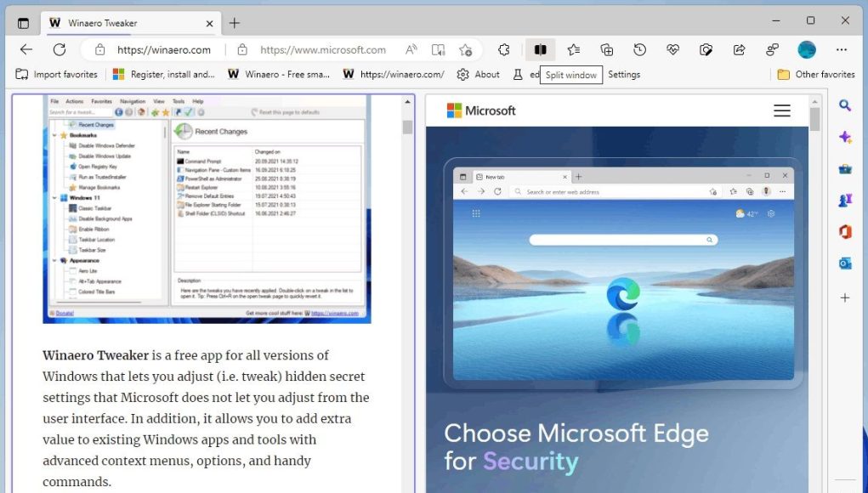868x493 pixels.
Task: Open the profile avatar menu
Action: pos(807,50)
